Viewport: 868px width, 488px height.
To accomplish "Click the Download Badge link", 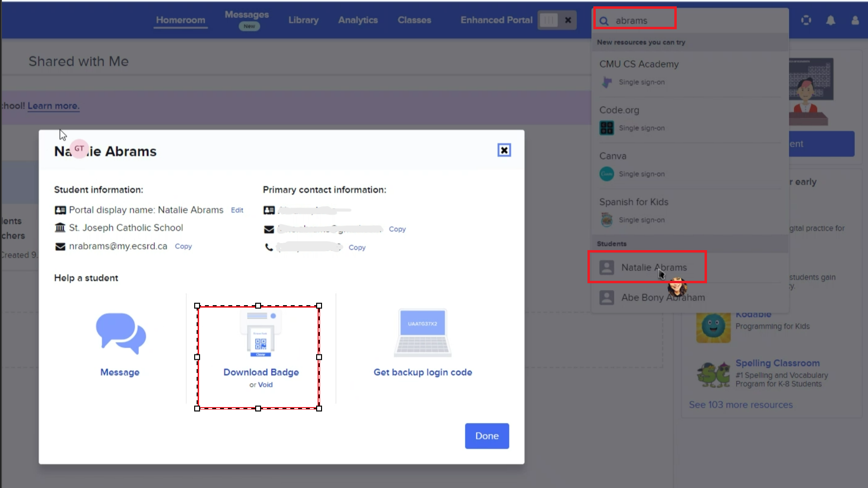I will [261, 372].
